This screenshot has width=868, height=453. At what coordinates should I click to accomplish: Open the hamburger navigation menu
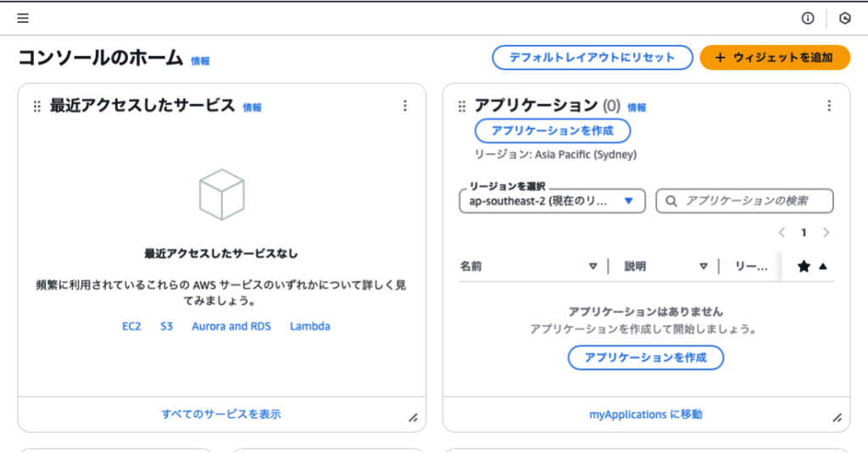coord(23,18)
